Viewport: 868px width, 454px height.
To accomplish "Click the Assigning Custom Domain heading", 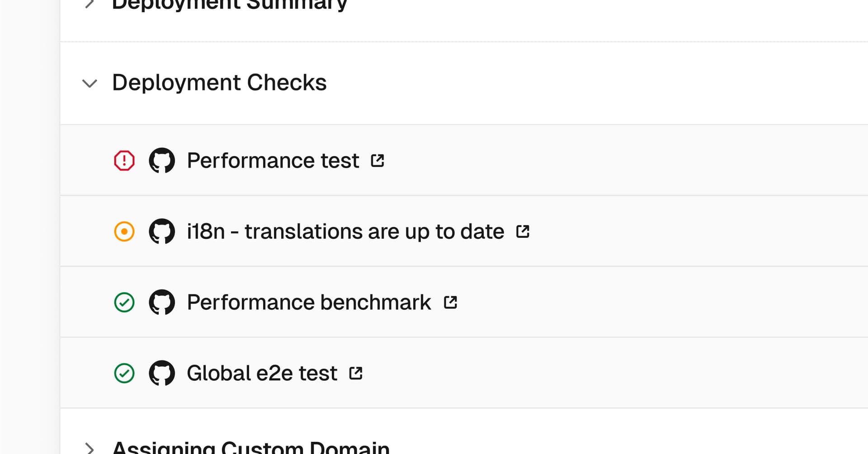I will tap(251, 448).
